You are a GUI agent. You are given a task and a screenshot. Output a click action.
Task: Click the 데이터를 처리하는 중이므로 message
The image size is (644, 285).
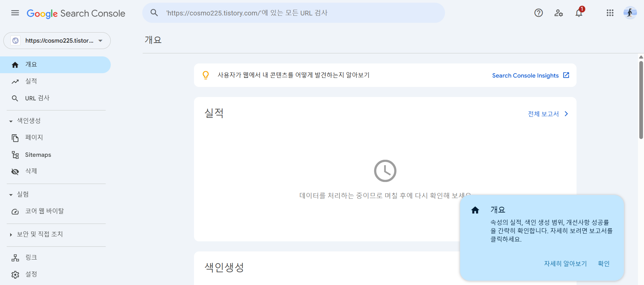[385, 195]
